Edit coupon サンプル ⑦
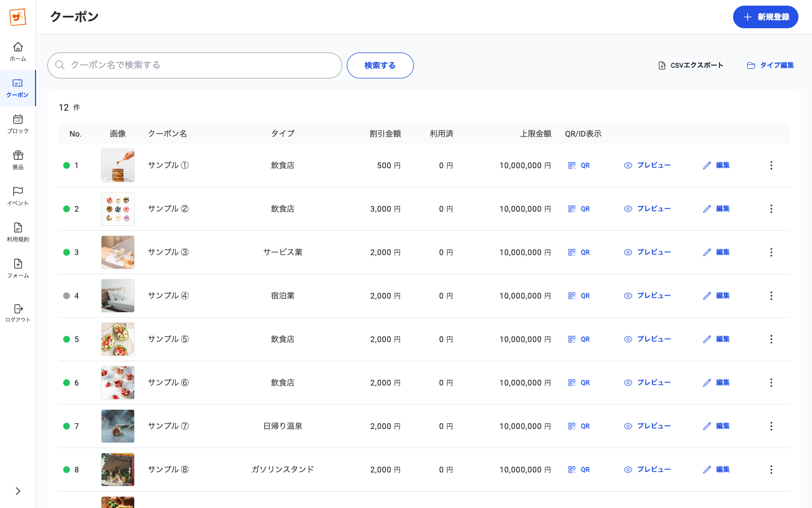 (x=716, y=426)
